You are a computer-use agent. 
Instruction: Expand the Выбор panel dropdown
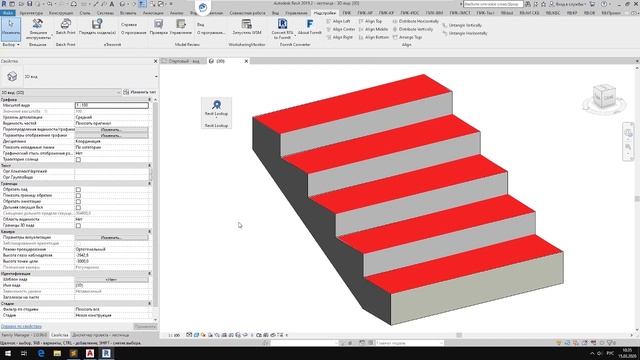click(11, 44)
